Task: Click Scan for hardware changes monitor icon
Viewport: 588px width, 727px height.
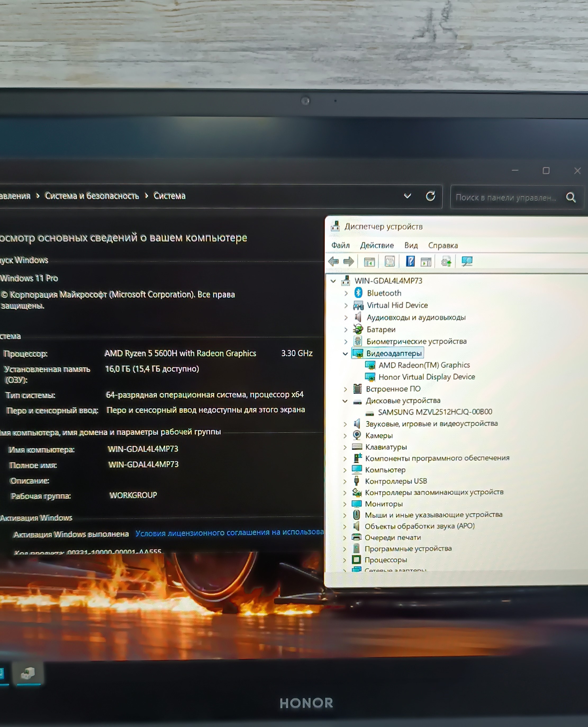Action: click(x=467, y=261)
